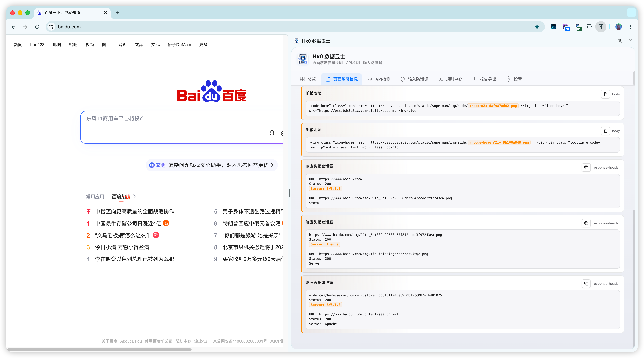Open the 设置 tab

point(514,79)
